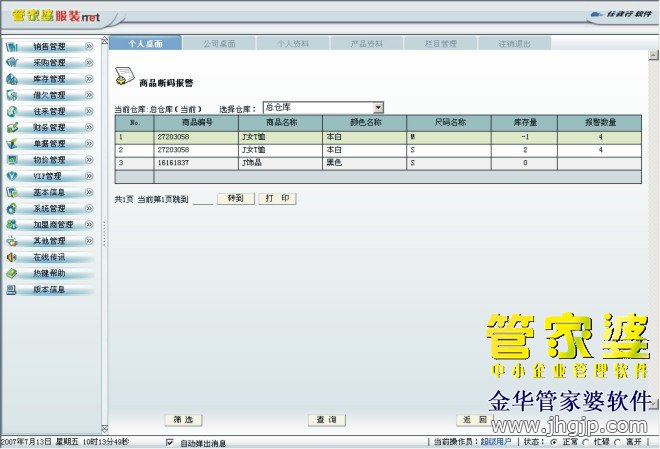Screen dimensions: 660x449
Task: Select the 正常 status radio button
Action: 554,442
